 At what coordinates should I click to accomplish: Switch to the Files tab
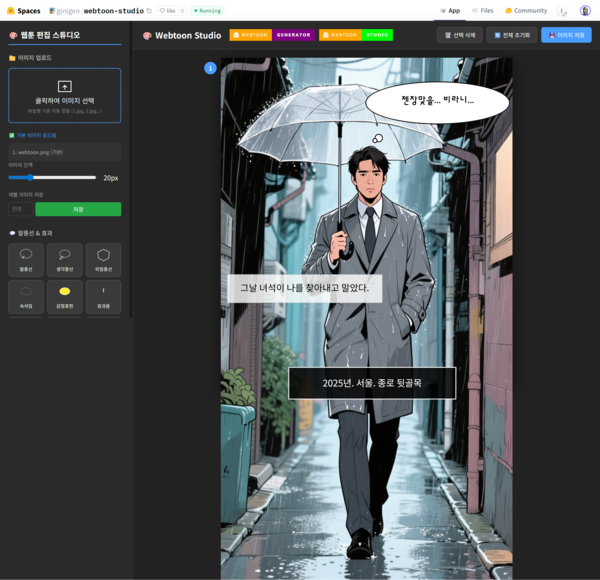482,11
